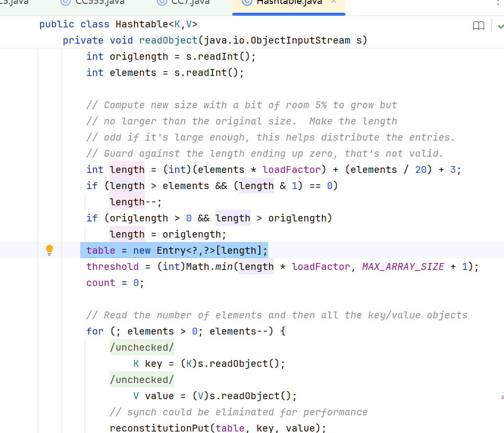Image resolution: width=504 pixels, height=433 pixels.
Task: Click the class icon on CC555.java tab
Action: [65, 2]
